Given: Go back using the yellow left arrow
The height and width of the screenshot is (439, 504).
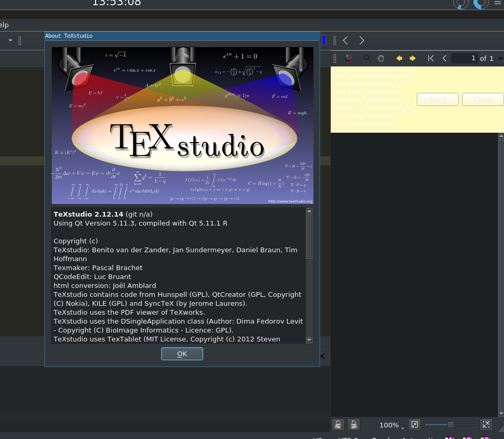Looking at the screenshot, I should pyautogui.click(x=398, y=58).
